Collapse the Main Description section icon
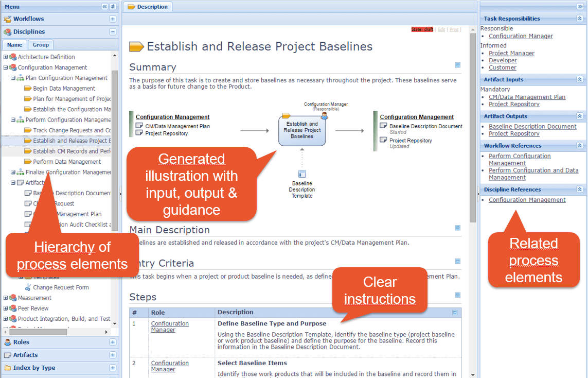Screen dimensions: 588x378 (x=457, y=228)
